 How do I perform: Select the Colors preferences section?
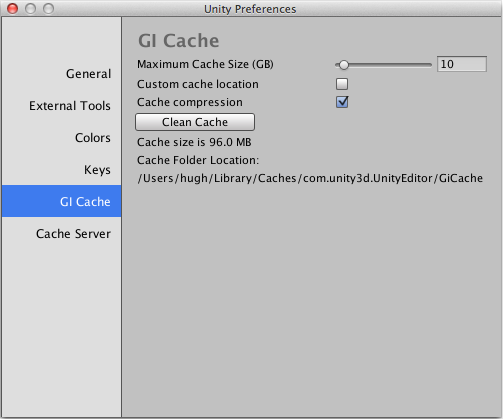pos(93,138)
